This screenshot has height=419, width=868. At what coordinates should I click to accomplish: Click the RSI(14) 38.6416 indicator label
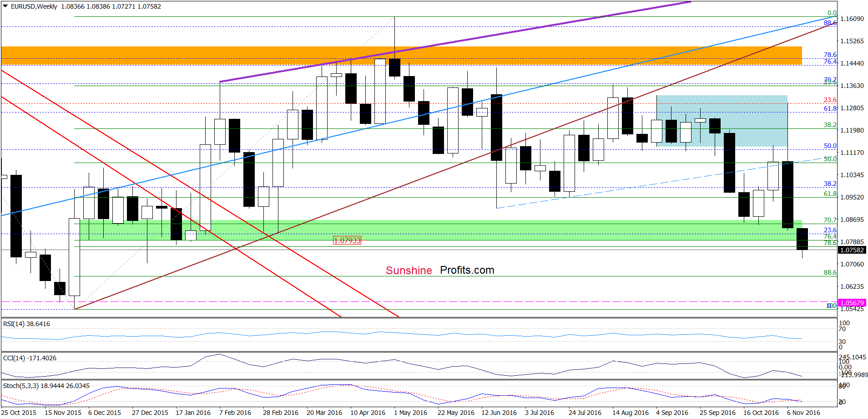26,324
